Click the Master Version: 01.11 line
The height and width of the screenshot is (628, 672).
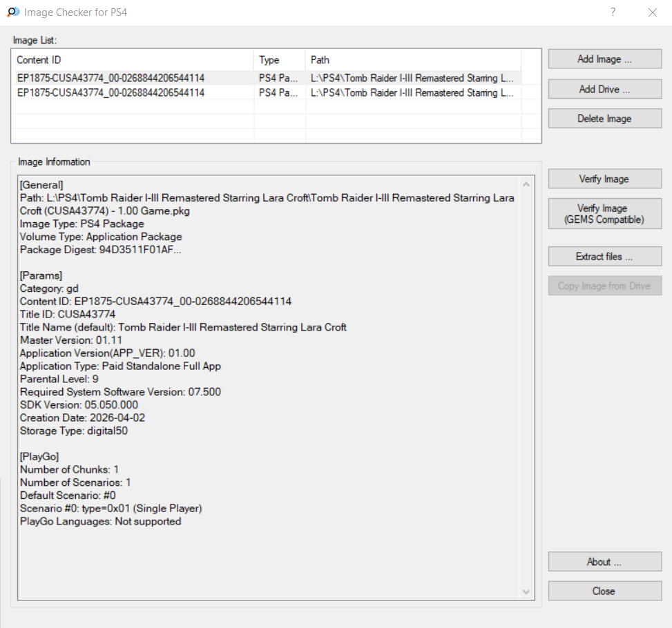click(x=71, y=340)
